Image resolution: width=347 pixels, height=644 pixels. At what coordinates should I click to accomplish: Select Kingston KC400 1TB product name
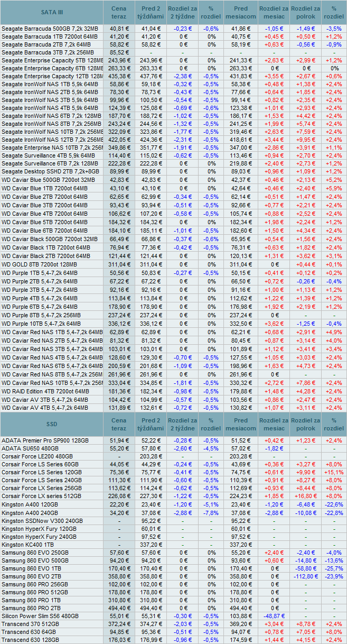[29, 544]
